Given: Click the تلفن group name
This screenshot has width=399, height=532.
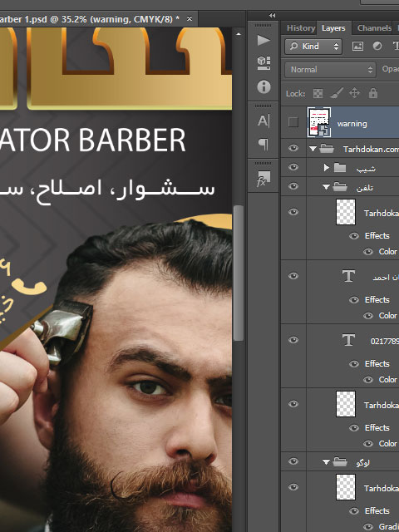Looking at the screenshot, I should [x=365, y=188].
